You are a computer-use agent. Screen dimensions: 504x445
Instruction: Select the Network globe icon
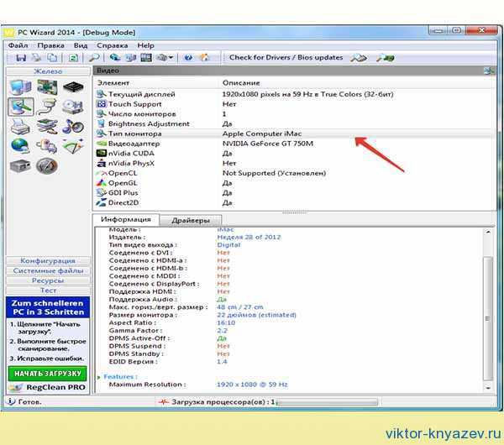tap(20, 146)
